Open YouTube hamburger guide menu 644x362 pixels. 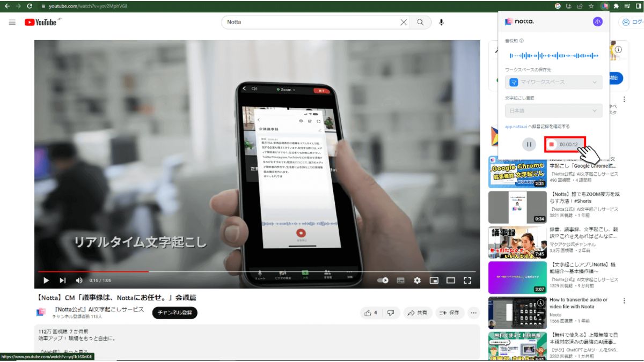(x=12, y=22)
